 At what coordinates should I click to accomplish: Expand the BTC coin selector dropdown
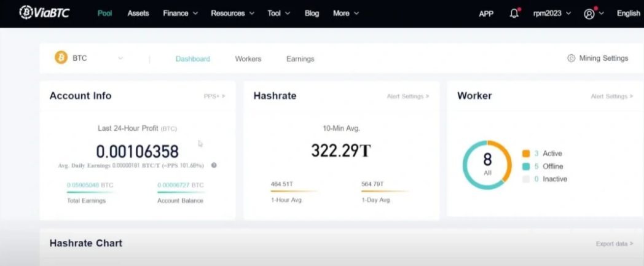click(120, 58)
